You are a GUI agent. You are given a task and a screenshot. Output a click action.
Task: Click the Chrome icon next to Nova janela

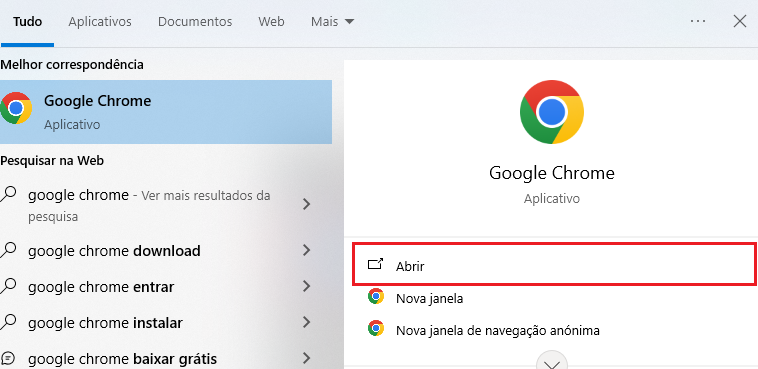[x=376, y=296]
